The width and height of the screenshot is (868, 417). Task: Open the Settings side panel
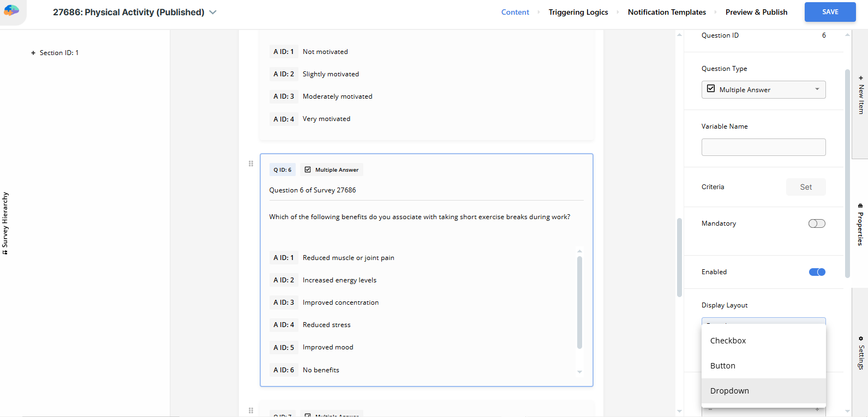[860, 353]
